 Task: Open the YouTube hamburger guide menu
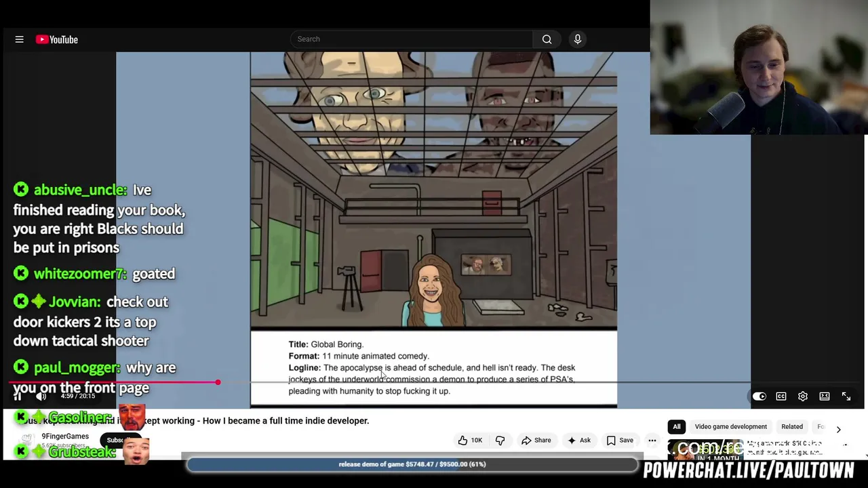click(19, 39)
